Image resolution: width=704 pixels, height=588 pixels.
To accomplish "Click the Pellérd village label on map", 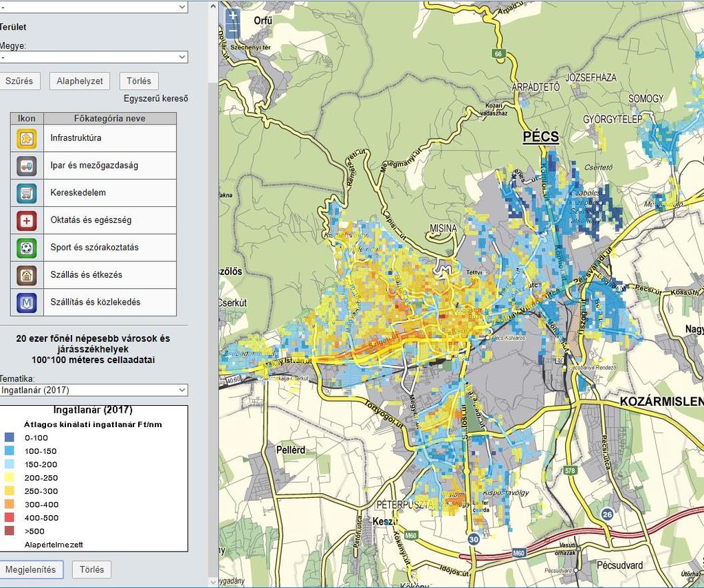I will [291, 450].
